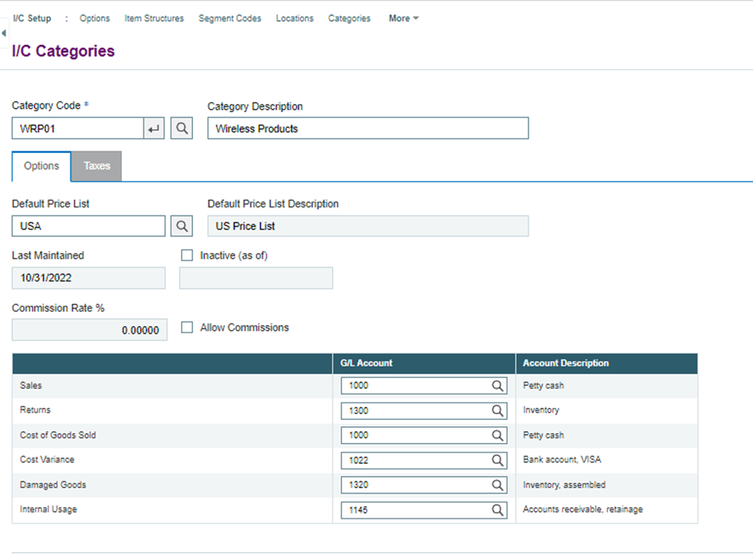The image size is (753, 560).
Task: Select the Options tab
Action: (x=42, y=166)
